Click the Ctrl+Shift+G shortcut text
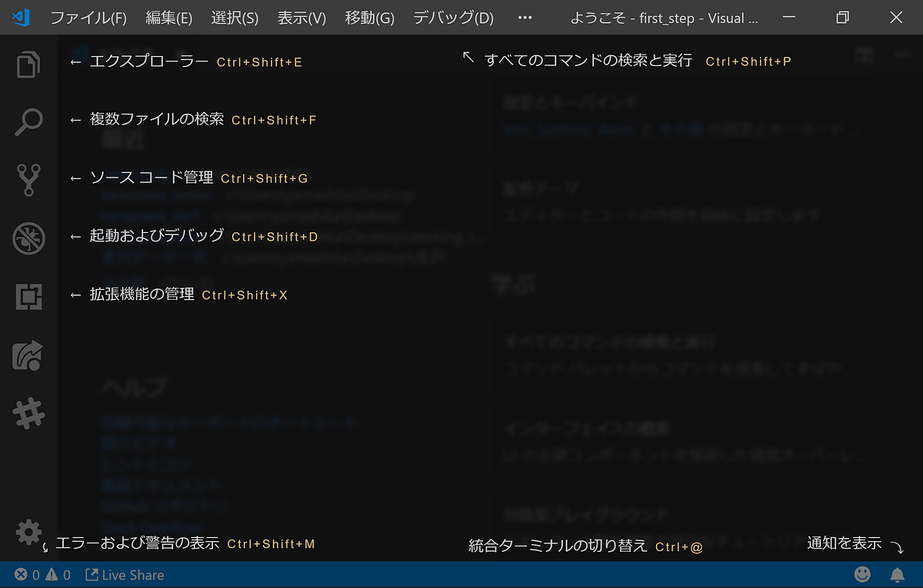 click(x=264, y=179)
